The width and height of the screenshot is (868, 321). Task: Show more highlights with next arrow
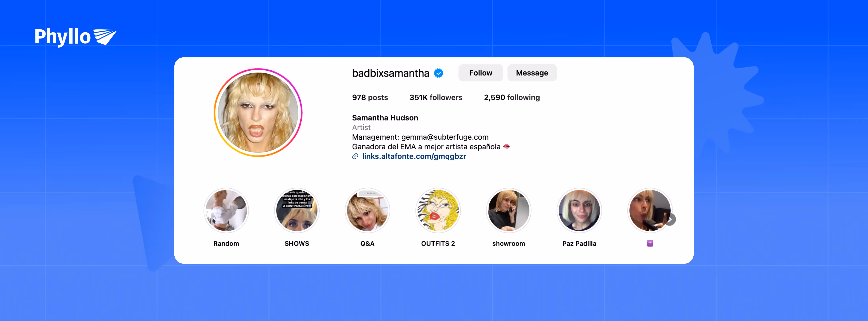(x=670, y=220)
